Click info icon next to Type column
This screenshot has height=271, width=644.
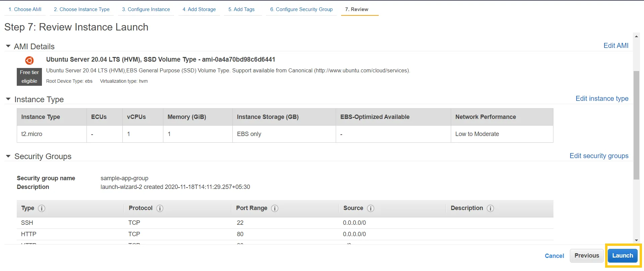42,208
